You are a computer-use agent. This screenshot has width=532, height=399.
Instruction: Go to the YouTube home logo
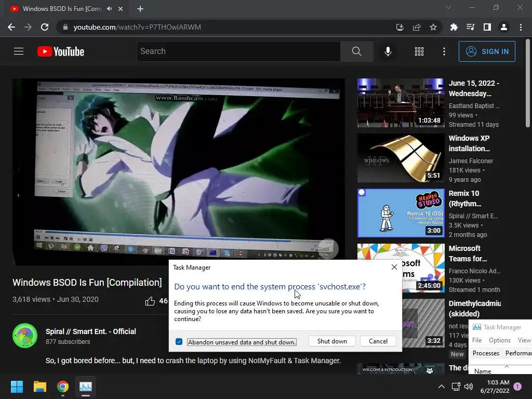[x=61, y=51]
